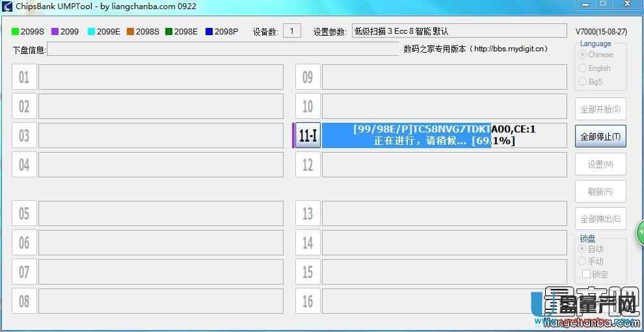This screenshot has height=332, width=644.
Task: Click port slot button 12
Action: click(x=308, y=165)
